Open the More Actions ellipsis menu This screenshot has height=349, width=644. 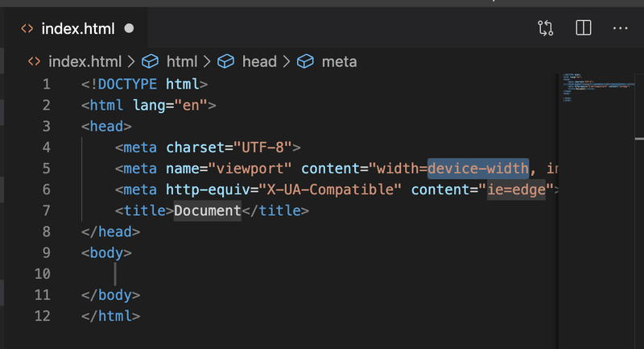[x=620, y=28]
